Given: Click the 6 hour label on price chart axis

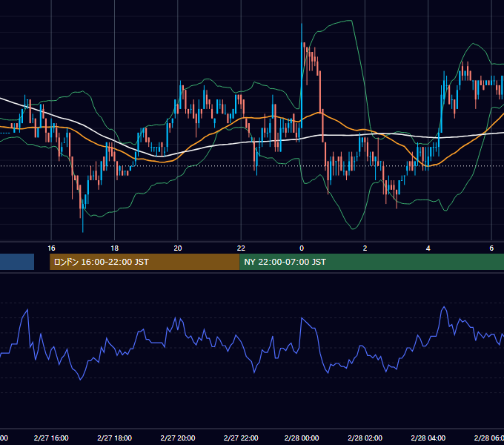Looking at the screenshot, I should 491,248.
